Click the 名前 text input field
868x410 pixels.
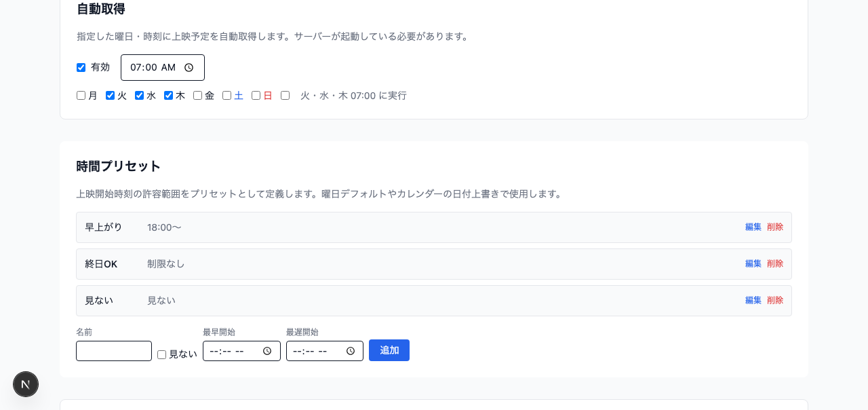113,351
